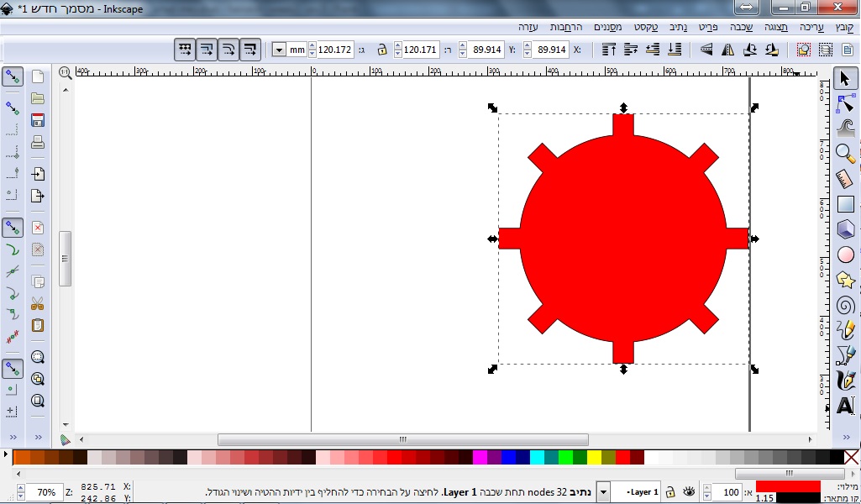Image resolution: width=861 pixels, height=504 pixels.
Task: Click the Export icon
Action: [x=37, y=196]
